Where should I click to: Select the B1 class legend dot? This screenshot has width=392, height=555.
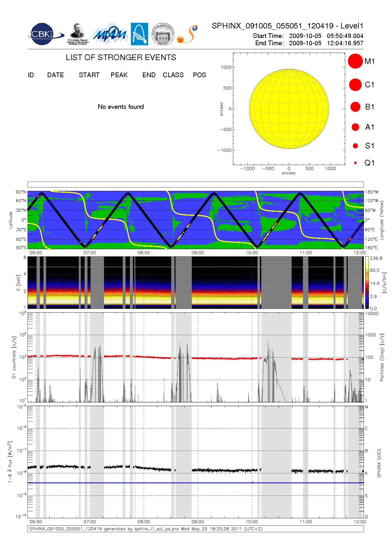355,107
